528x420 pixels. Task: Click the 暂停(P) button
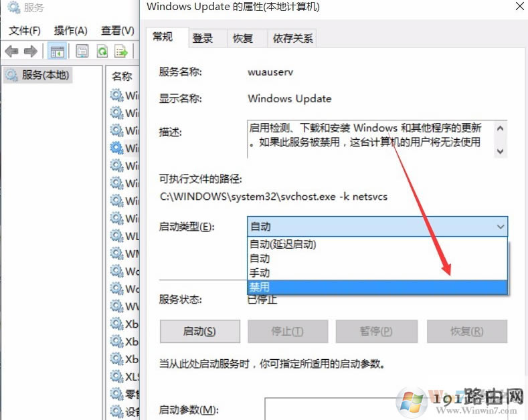click(377, 332)
